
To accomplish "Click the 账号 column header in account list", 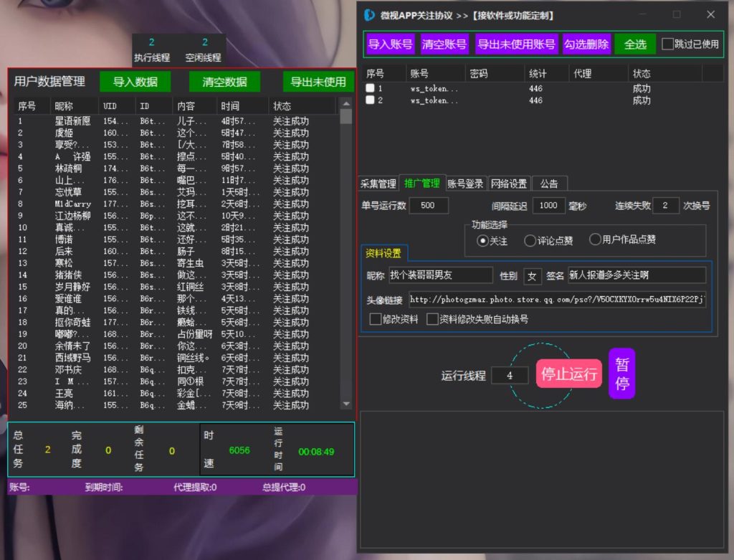I will (x=435, y=74).
